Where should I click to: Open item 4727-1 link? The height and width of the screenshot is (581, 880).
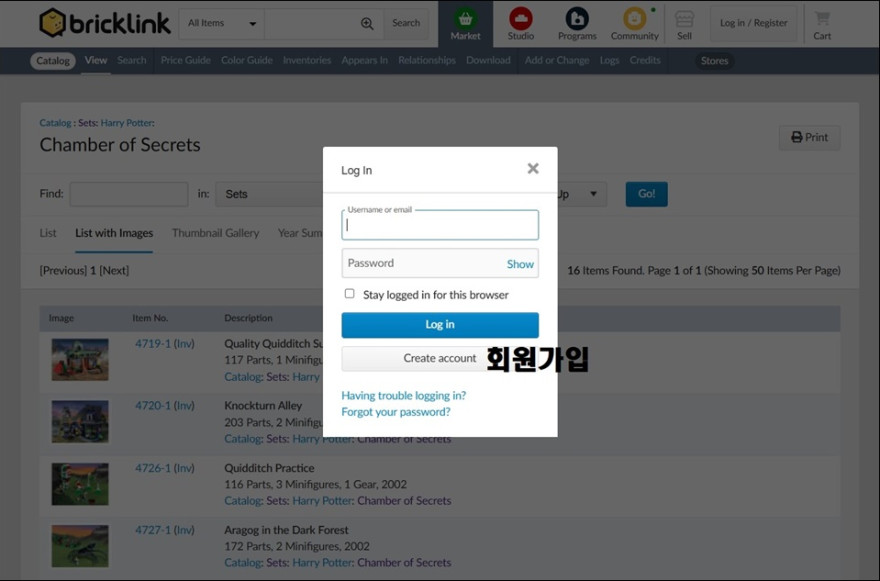153,530
